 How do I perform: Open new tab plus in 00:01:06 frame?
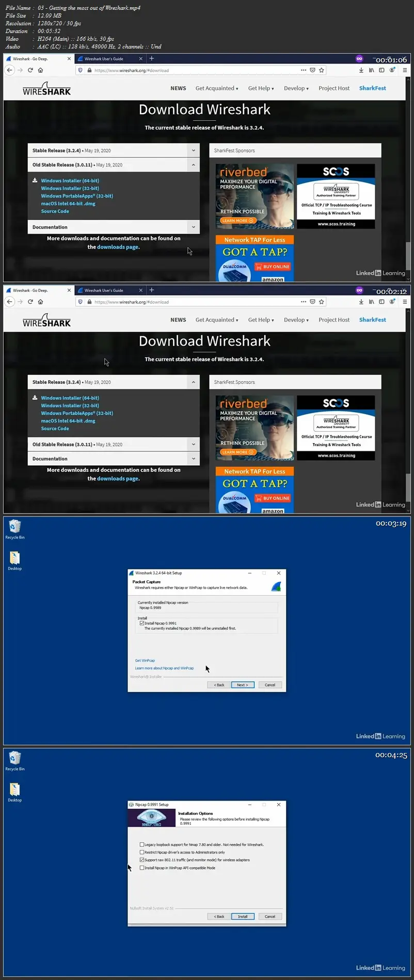(151, 59)
